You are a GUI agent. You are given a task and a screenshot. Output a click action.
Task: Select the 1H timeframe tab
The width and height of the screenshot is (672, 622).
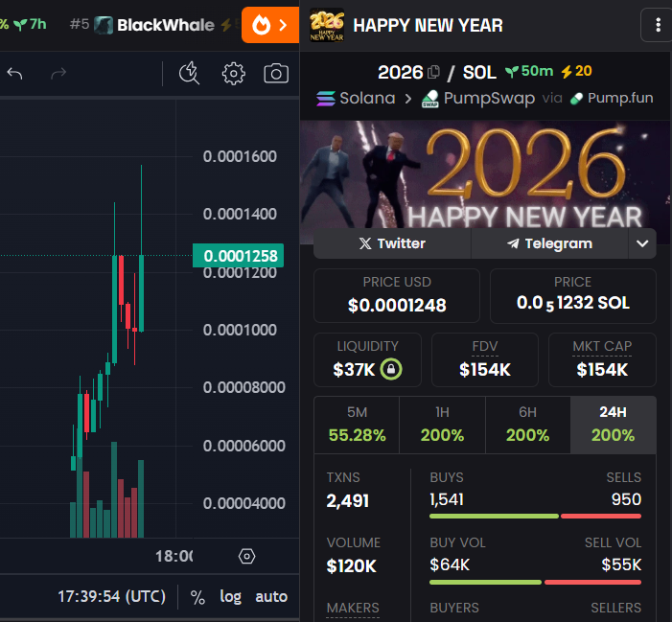click(x=442, y=425)
